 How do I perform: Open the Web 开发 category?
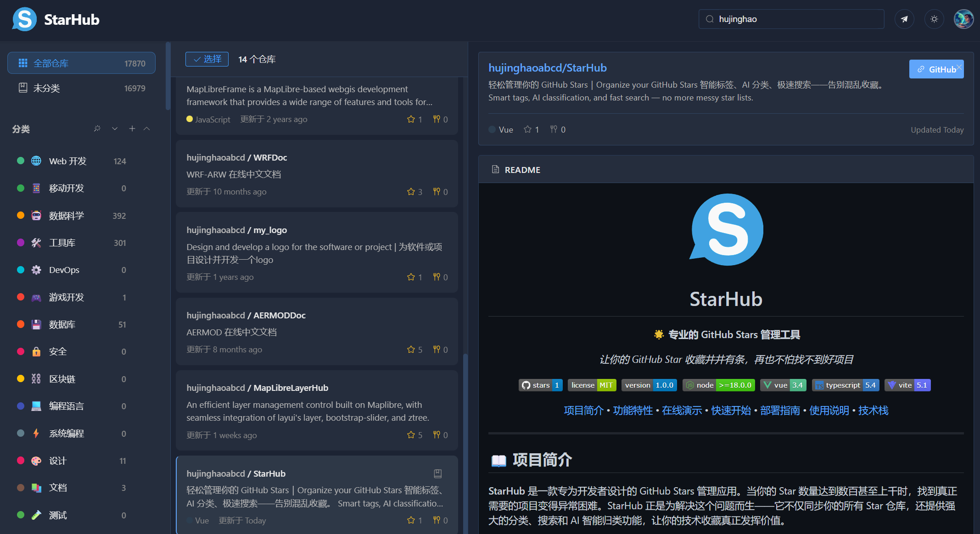click(67, 161)
